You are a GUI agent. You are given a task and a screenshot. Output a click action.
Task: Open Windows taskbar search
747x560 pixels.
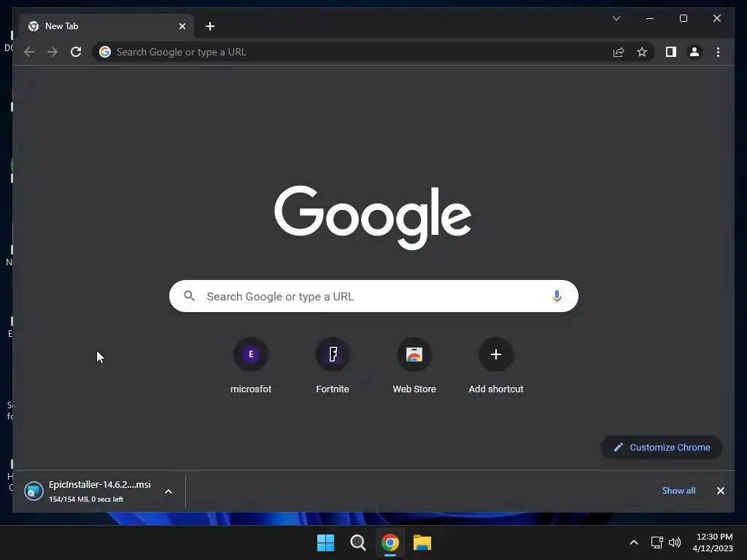pyautogui.click(x=357, y=542)
